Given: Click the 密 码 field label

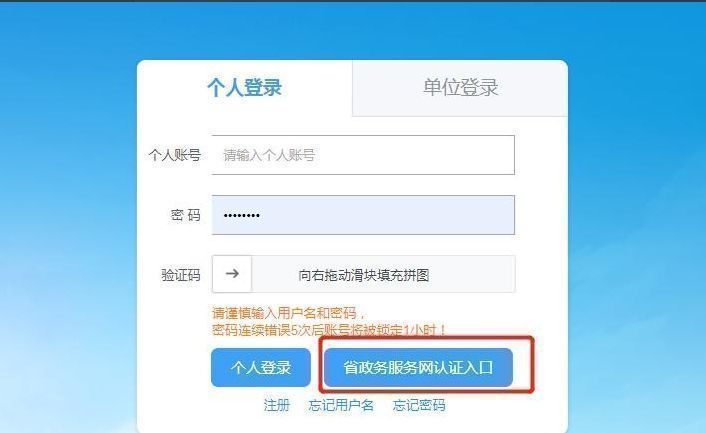Looking at the screenshot, I should coord(186,215).
